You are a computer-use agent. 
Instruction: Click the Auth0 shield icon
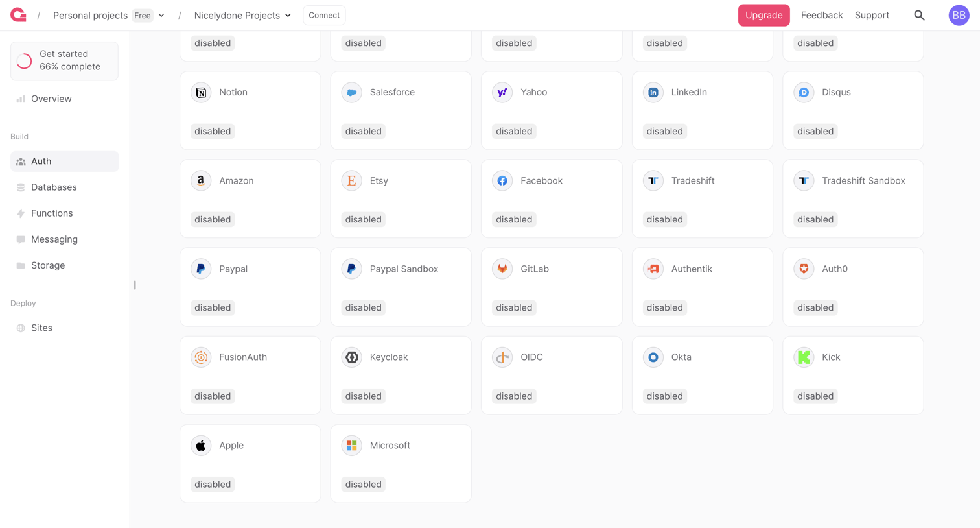point(804,269)
